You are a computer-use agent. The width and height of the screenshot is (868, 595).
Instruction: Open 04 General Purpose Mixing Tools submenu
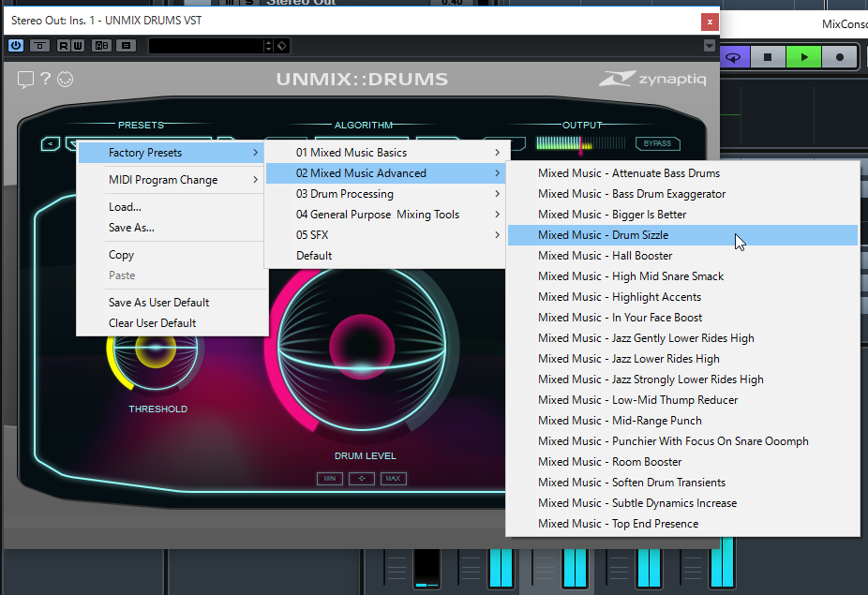tap(385, 215)
